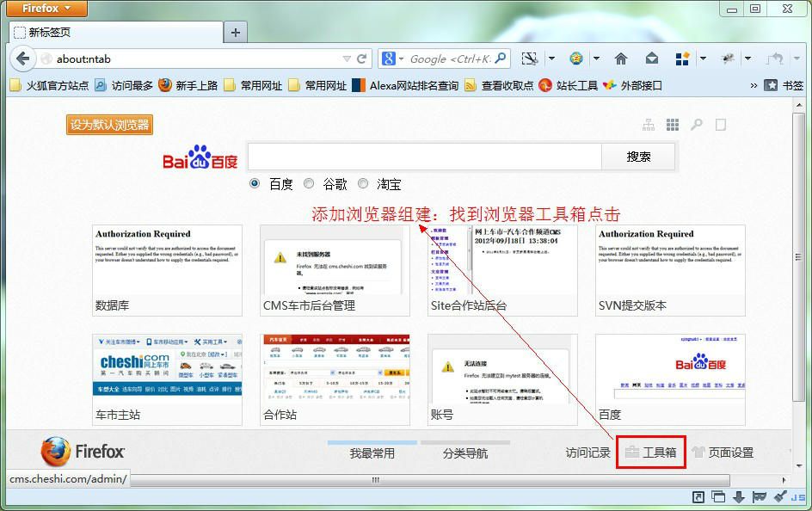This screenshot has width=812, height=511.
Task: Click the 站长工具 bookmark icon
Action: pos(544,85)
